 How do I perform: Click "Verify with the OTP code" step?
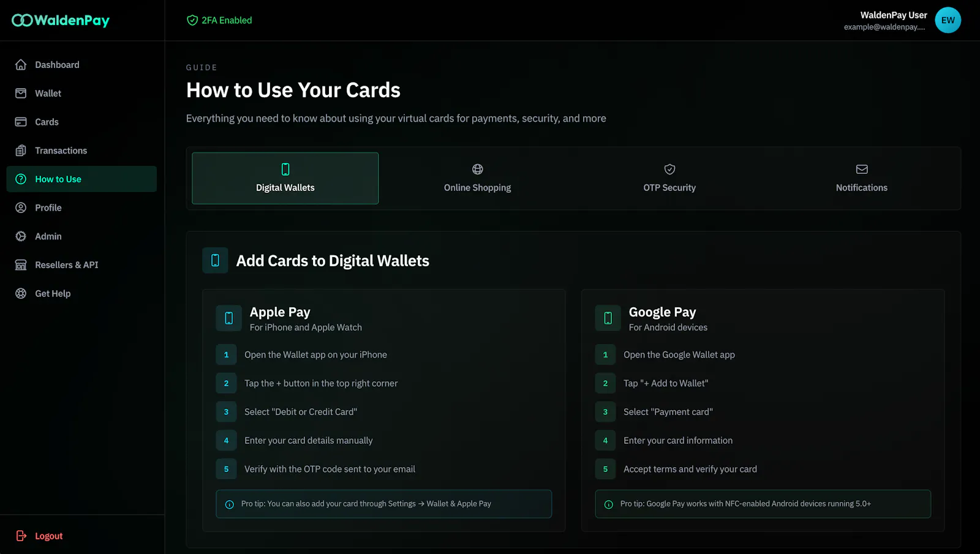pyautogui.click(x=330, y=469)
